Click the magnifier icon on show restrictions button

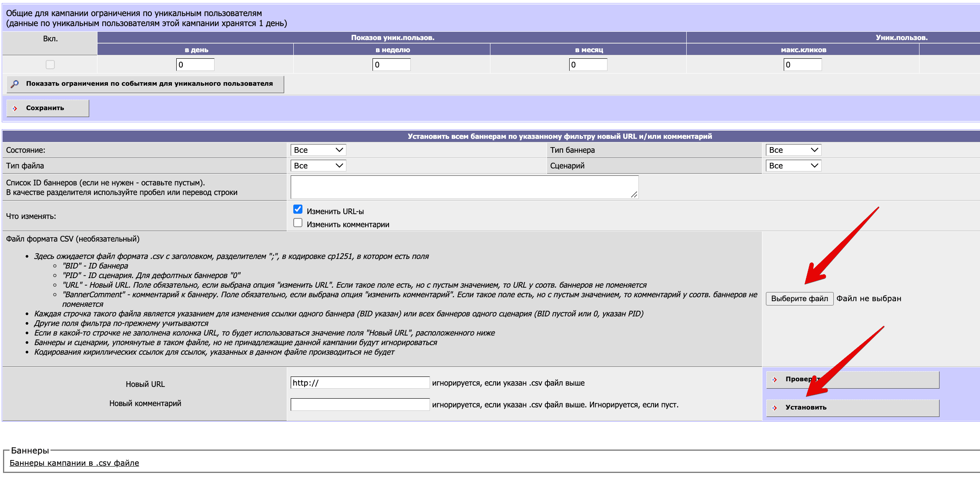point(15,84)
